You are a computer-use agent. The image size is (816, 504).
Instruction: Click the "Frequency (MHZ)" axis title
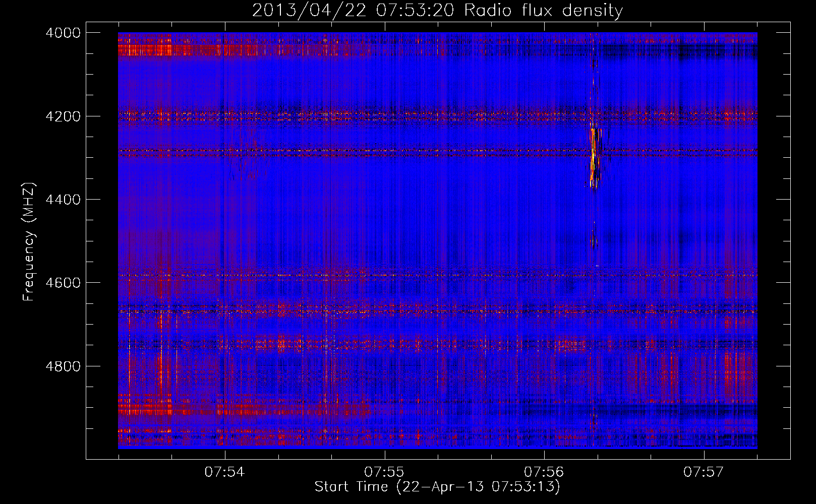pos(29,242)
